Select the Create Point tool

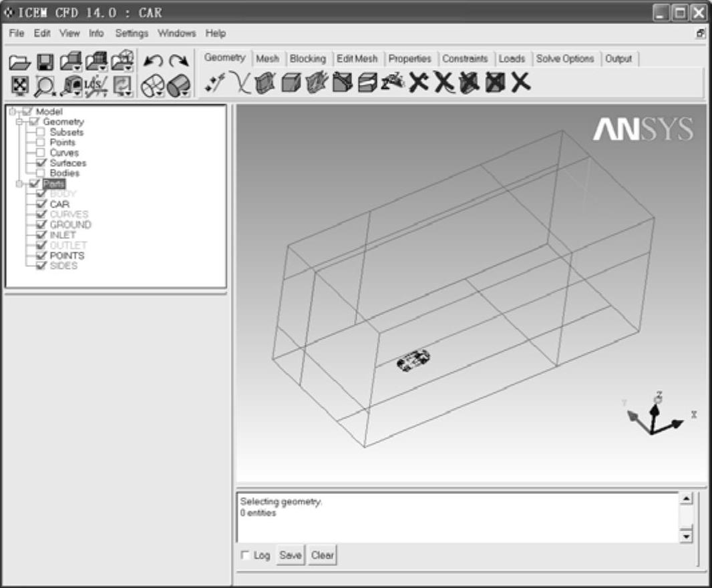tap(214, 83)
